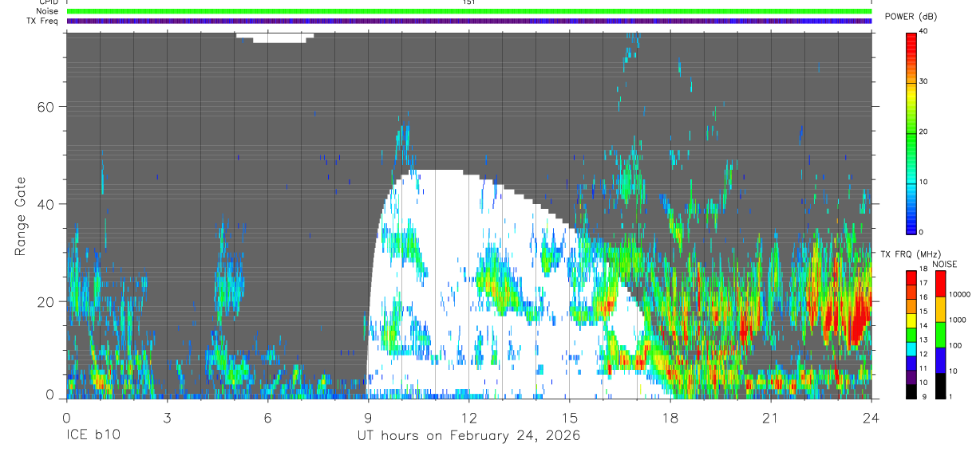Click the 24 tick on UT hours axis
The width and height of the screenshot is (980, 452).
tap(871, 418)
